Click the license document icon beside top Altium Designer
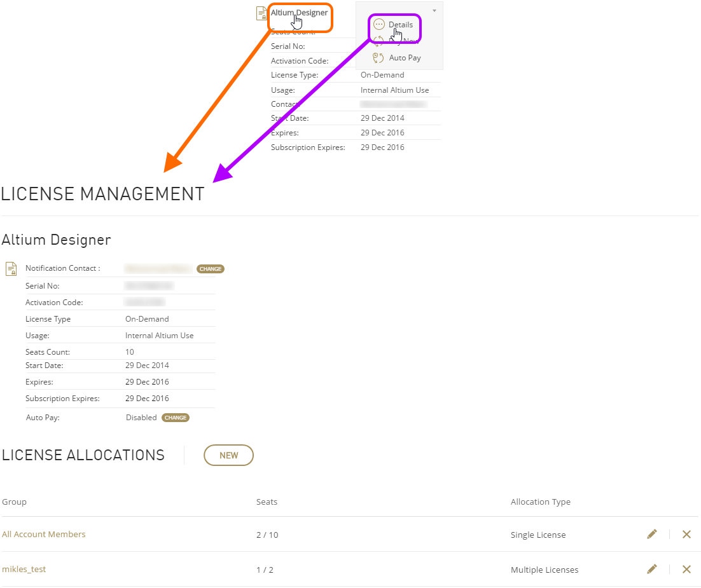 (x=261, y=13)
